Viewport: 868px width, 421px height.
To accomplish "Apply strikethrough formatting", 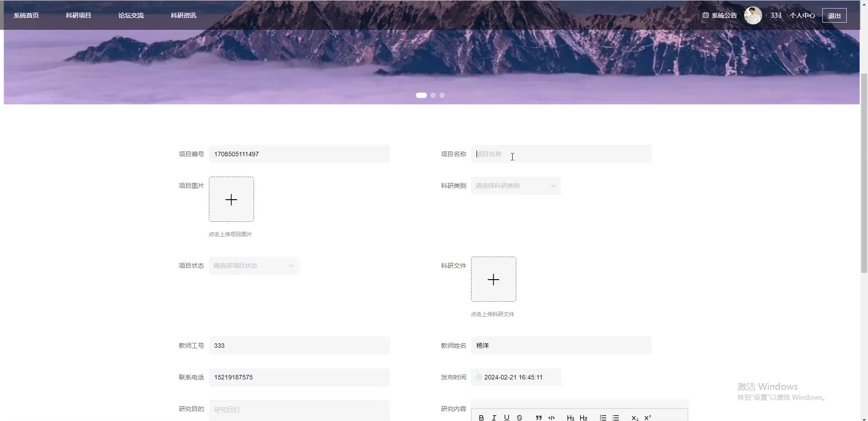I will 519,418.
